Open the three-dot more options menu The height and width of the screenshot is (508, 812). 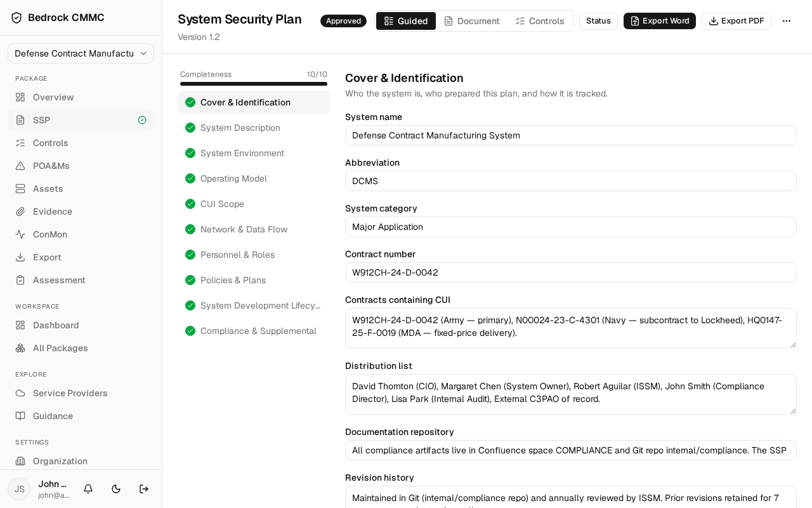787,21
